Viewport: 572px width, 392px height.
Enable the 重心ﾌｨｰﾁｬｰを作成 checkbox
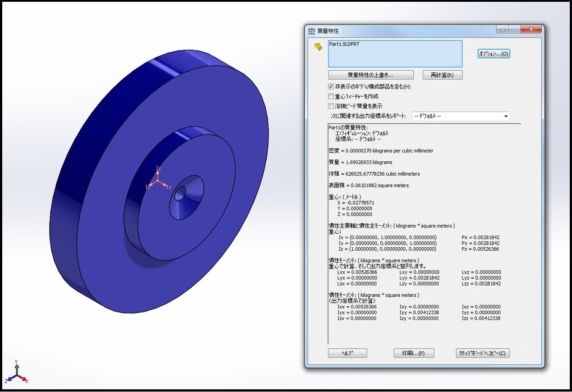tap(331, 97)
